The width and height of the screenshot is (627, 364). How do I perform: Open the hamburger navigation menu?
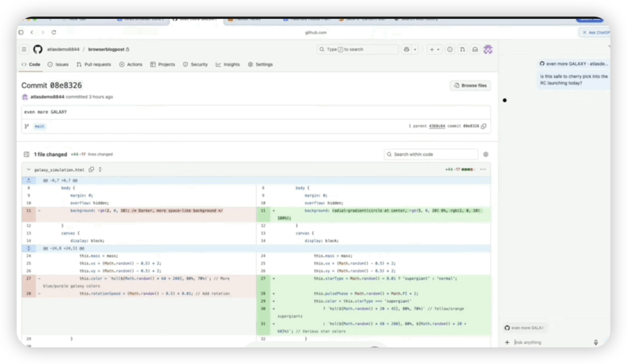point(24,49)
